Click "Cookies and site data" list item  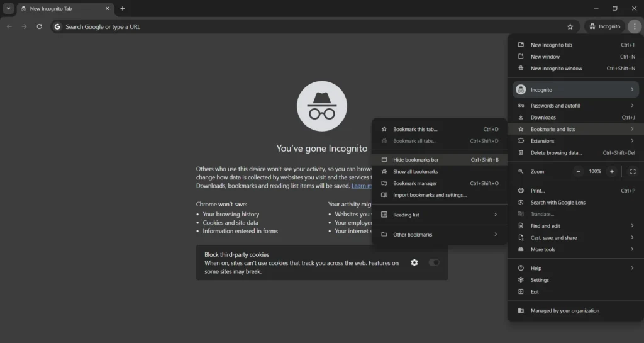click(230, 223)
